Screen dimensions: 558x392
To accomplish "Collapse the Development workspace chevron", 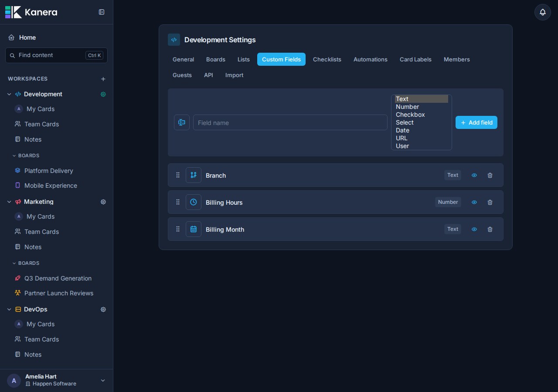I will point(9,94).
